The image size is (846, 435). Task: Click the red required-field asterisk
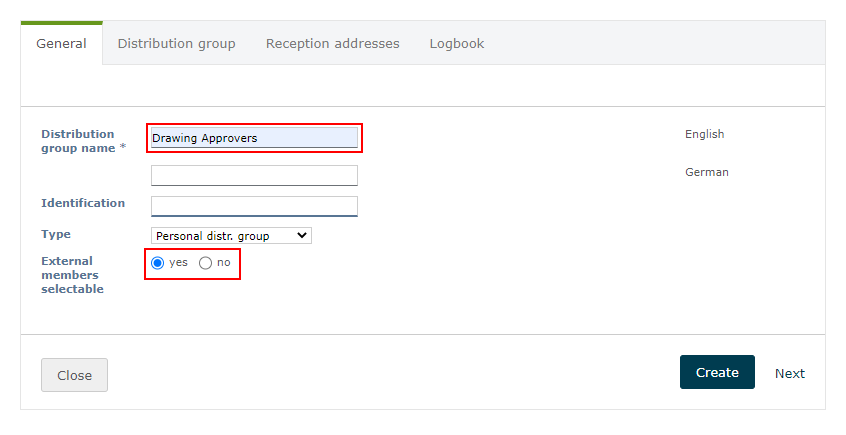123,148
